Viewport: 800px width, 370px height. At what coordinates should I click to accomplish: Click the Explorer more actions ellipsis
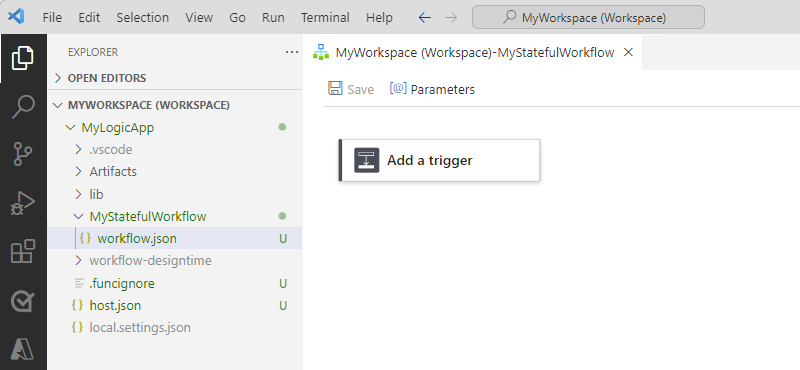point(291,52)
